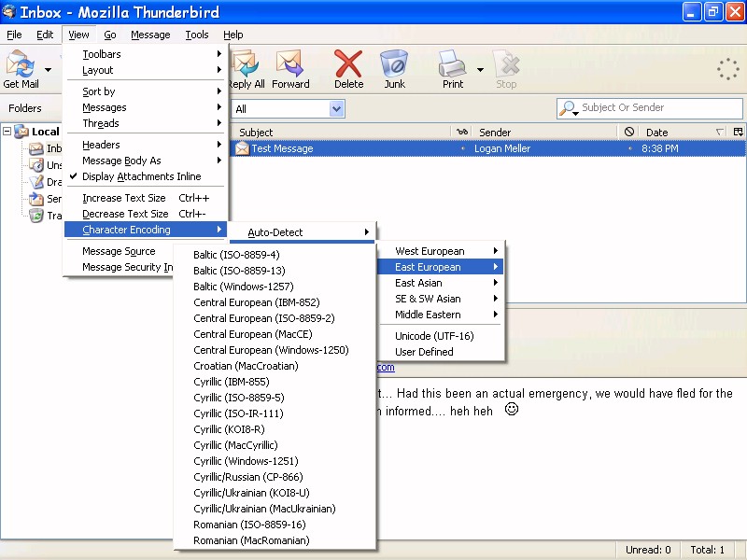747x560 pixels.
Task: Click the Sent folder icon
Action: pos(36,199)
